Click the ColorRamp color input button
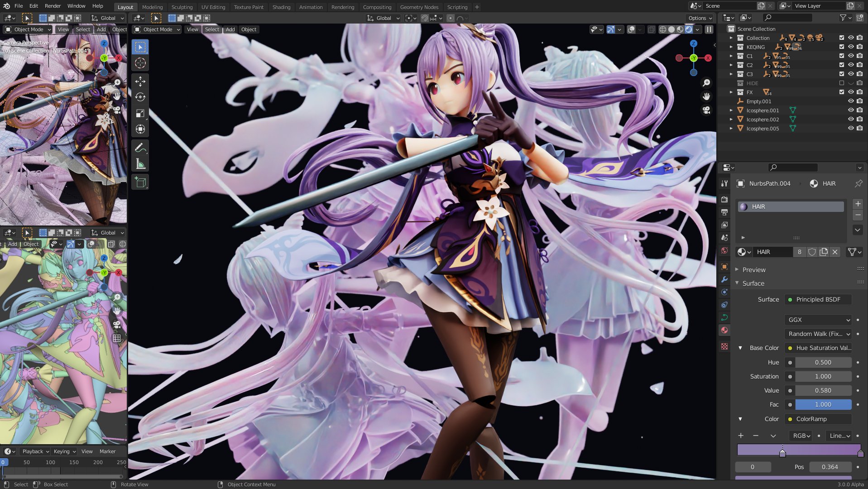This screenshot has width=868, height=489. point(818,419)
